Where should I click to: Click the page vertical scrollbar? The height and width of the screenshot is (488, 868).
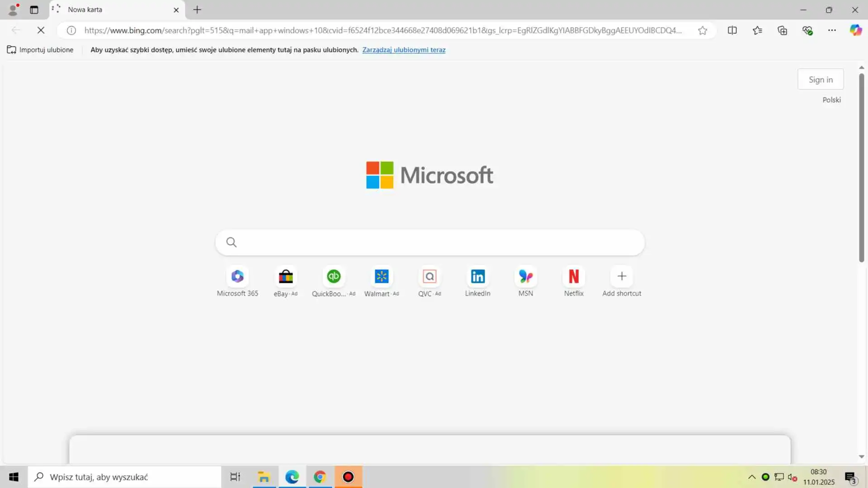pos(861,167)
